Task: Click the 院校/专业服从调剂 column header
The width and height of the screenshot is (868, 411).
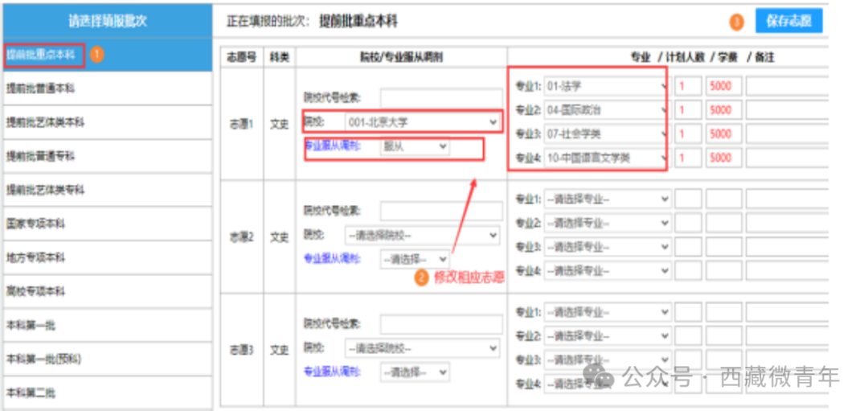Action: point(401,57)
